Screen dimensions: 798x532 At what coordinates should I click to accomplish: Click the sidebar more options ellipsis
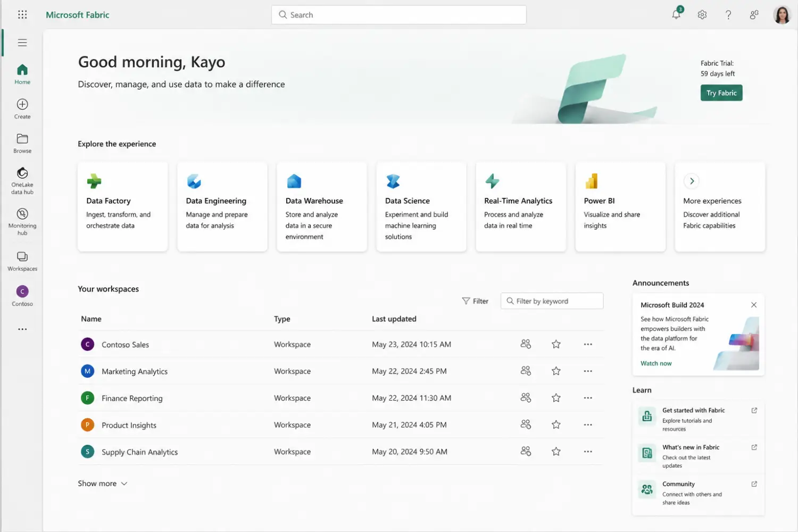22,329
